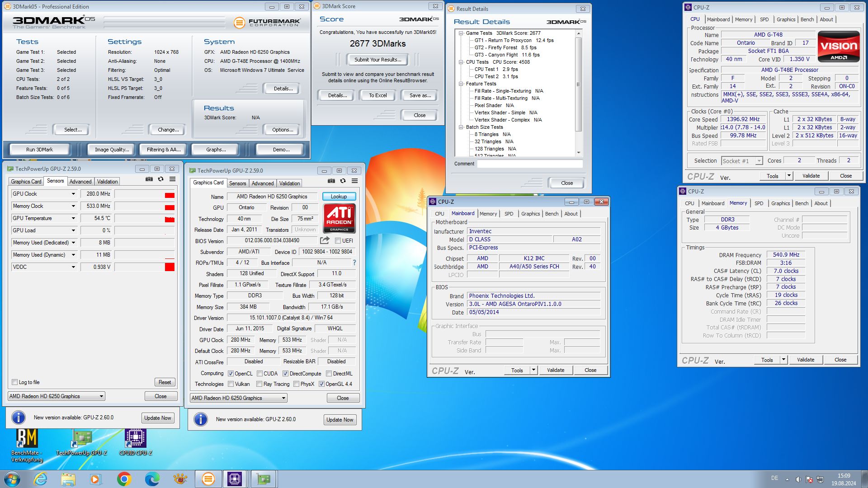Click the screenshot camera icon in left GPU-Z window
This screenshot has height=488, width=868.
(x=149, y=179)
